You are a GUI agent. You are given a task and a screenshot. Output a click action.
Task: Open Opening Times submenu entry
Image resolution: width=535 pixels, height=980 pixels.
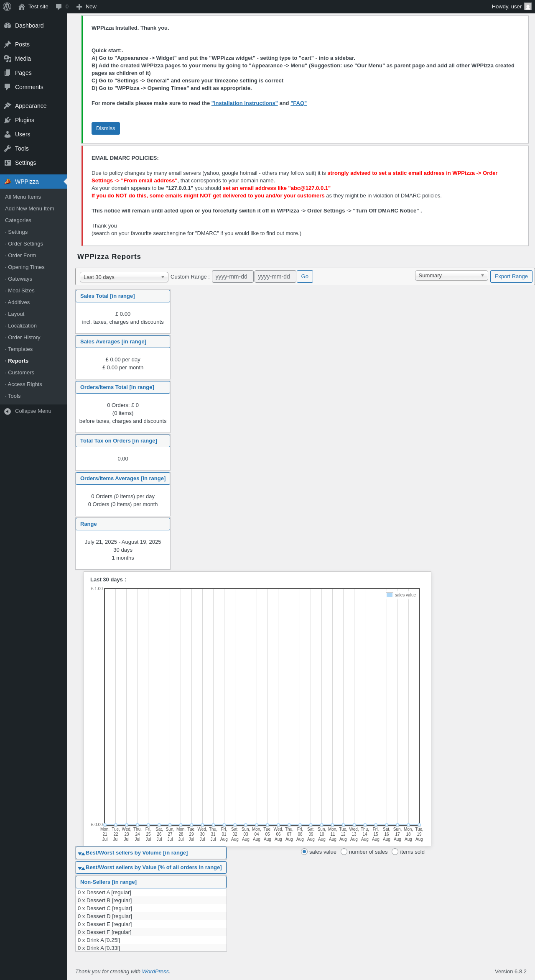(x=25, y=267)
